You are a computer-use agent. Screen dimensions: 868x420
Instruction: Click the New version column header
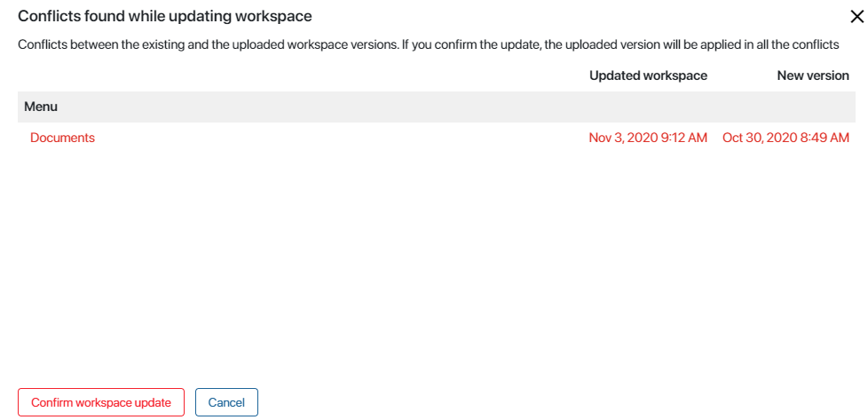coord(813,75)
